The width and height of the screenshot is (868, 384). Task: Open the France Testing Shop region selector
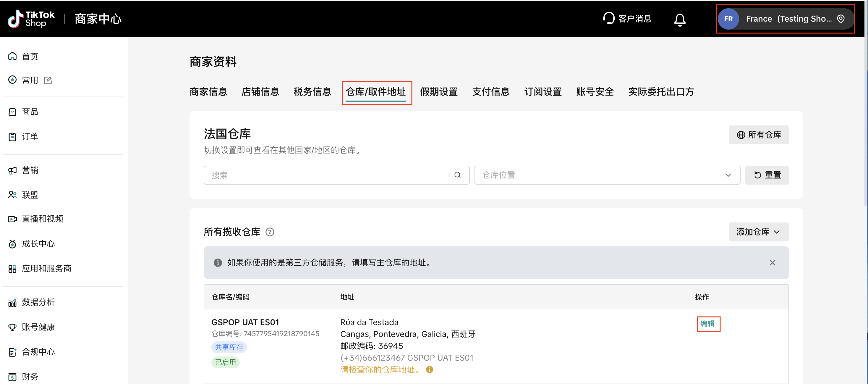click(785, 19)
